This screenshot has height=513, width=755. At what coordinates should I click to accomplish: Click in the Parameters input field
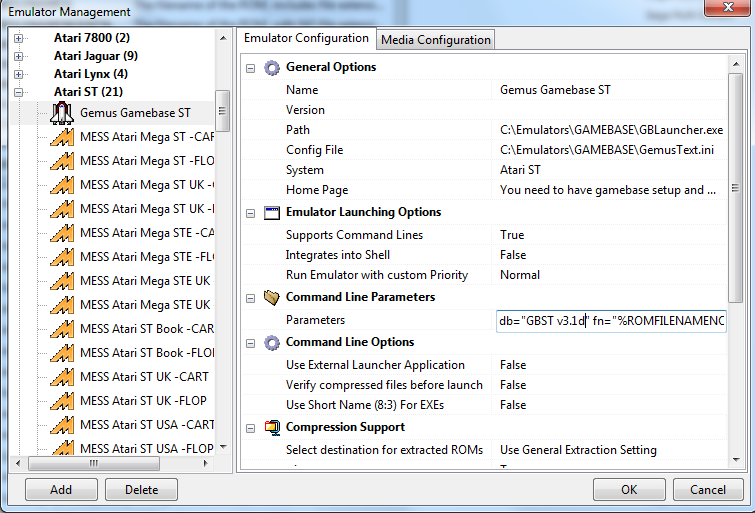(x=611, y=321)
